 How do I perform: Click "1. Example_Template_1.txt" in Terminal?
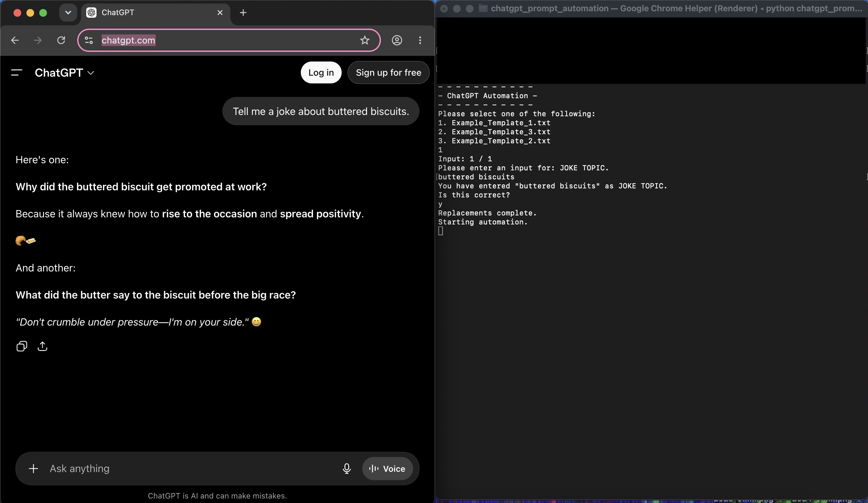pos(494,123)
